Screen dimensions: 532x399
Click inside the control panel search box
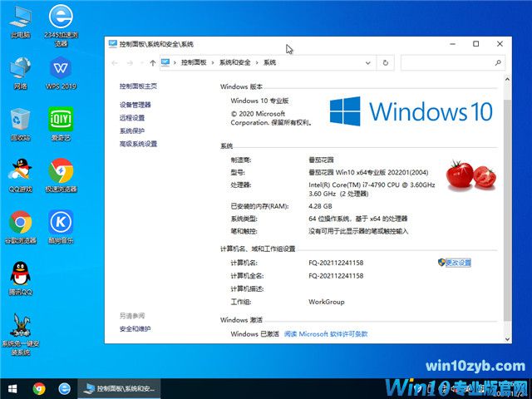pyautogui.click(x=453, y=63)
